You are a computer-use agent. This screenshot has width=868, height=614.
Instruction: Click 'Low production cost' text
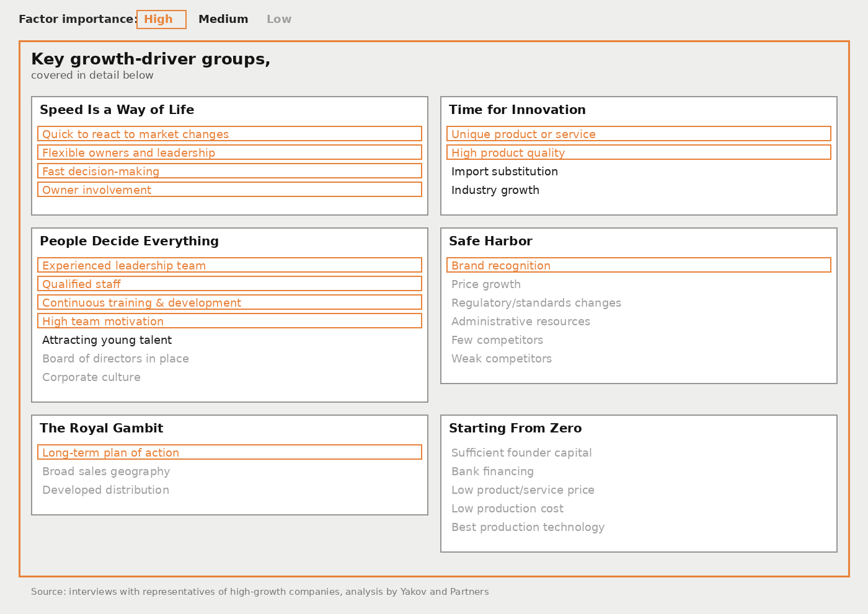tap(507, 509)
